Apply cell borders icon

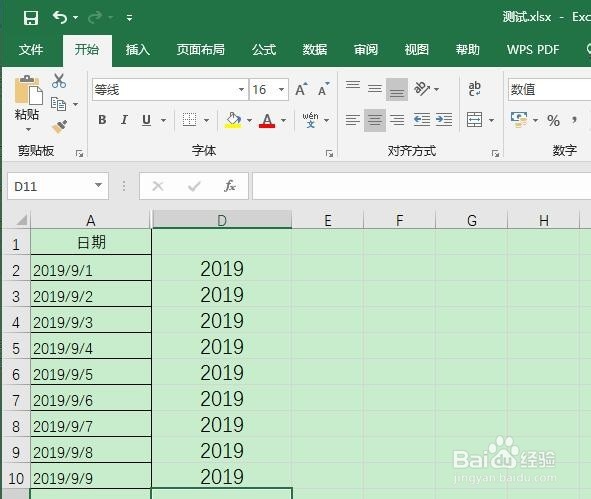(x=189, y=120)
